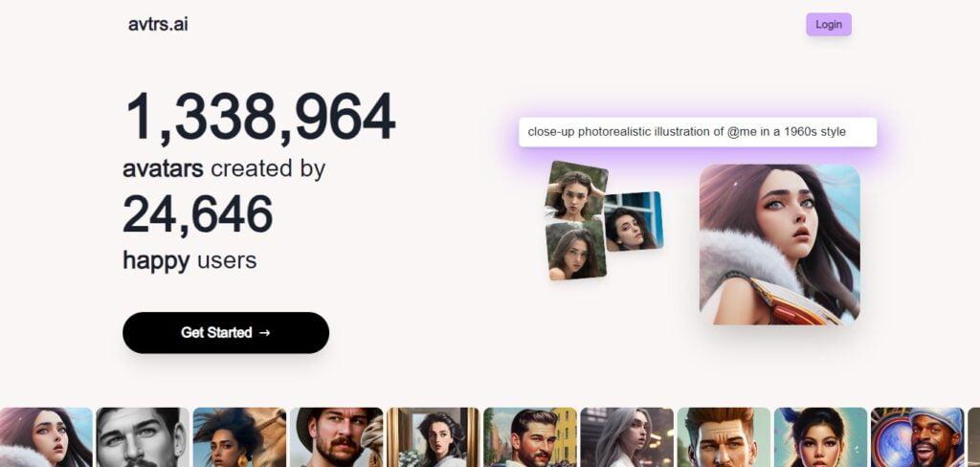Open the smiling man in blue cap avatar
Image resolution: width=980 pixels, height=467 pixels.
pyautogui.click(x=918, y=437)
